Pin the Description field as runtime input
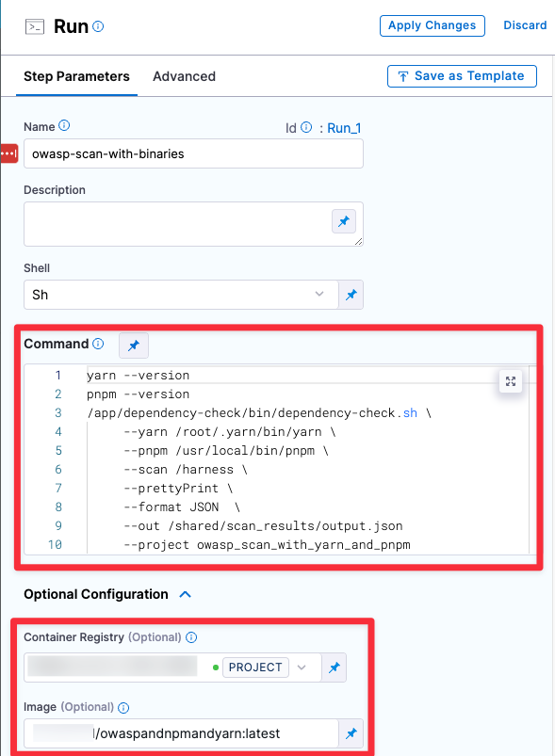Image resolution: width=555 pixels, height=756 pixels. pos(343,221)
